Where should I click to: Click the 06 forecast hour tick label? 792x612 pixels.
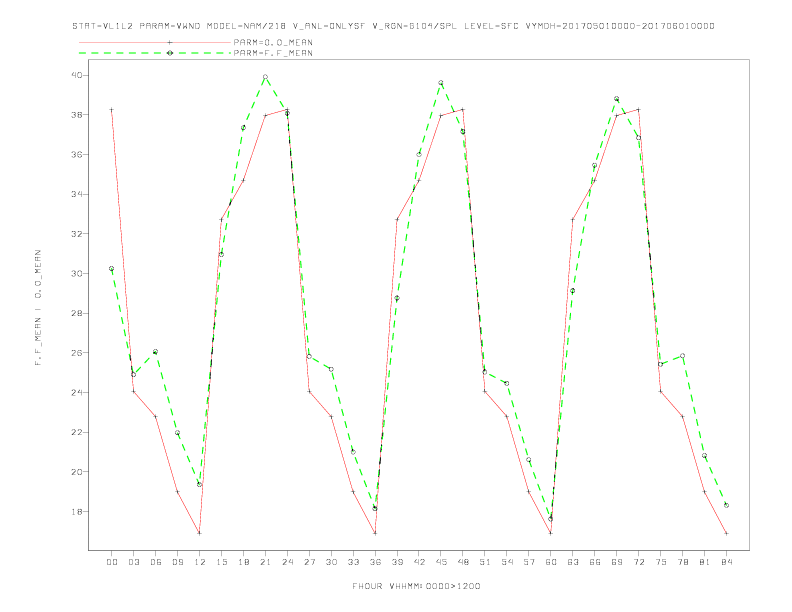156,562
